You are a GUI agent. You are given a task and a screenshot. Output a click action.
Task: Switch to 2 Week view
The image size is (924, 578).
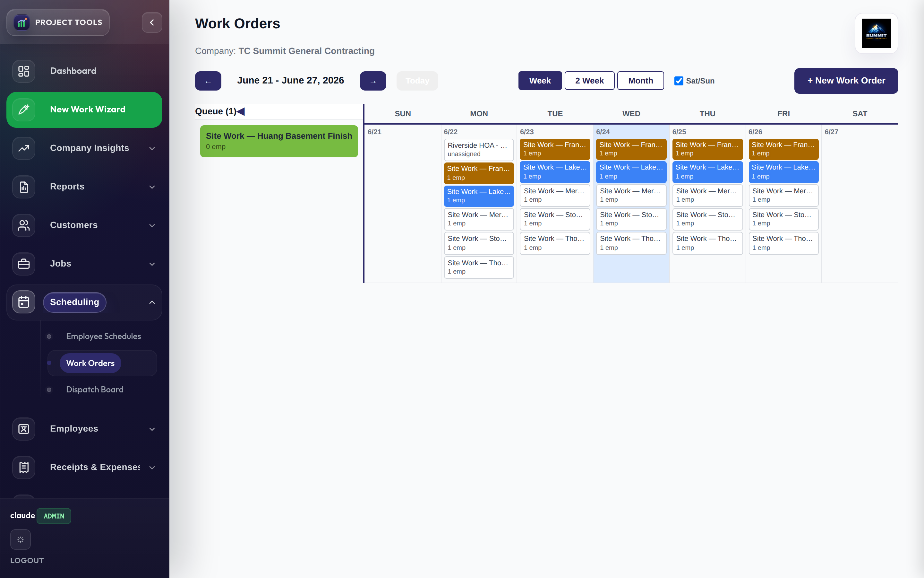[589, 81]
